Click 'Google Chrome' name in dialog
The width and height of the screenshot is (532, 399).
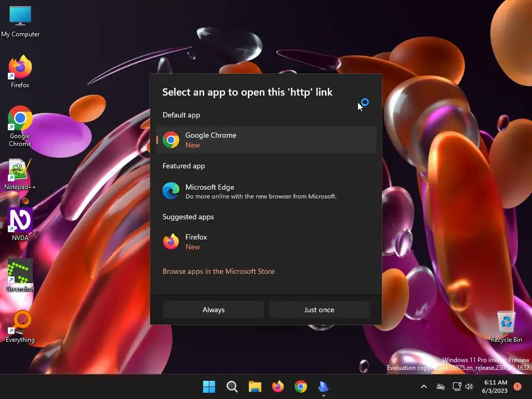[211, 135]
